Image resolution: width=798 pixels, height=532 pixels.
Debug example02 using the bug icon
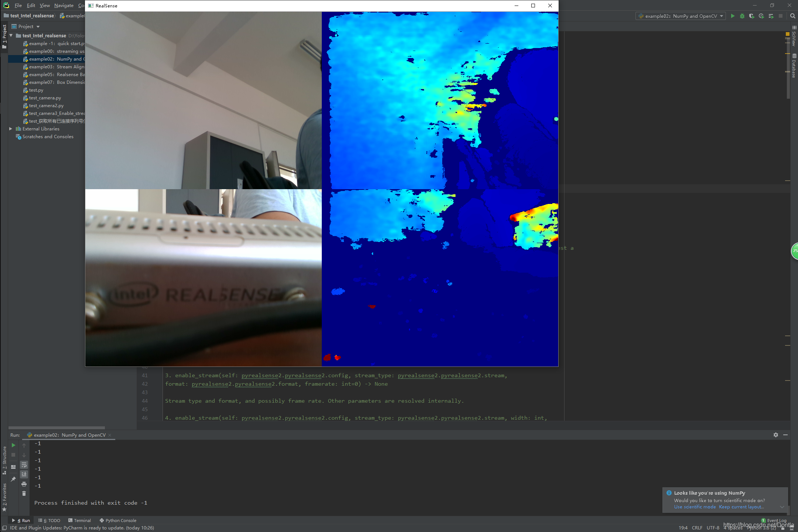point(742,16)
